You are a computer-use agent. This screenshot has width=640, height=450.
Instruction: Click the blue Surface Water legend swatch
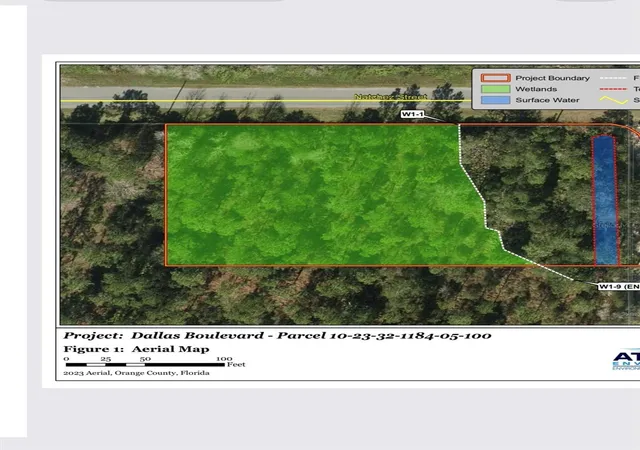point(496,100)
